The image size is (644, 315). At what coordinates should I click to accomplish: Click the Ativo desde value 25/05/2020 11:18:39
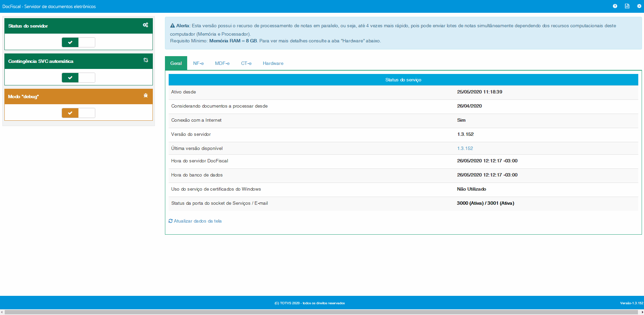[479, 92]
